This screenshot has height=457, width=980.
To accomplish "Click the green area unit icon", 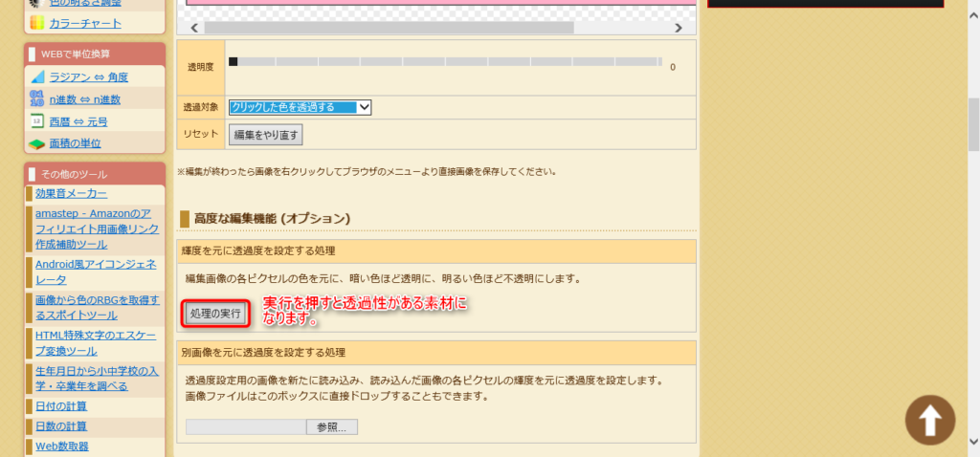I will click(37, 143).
